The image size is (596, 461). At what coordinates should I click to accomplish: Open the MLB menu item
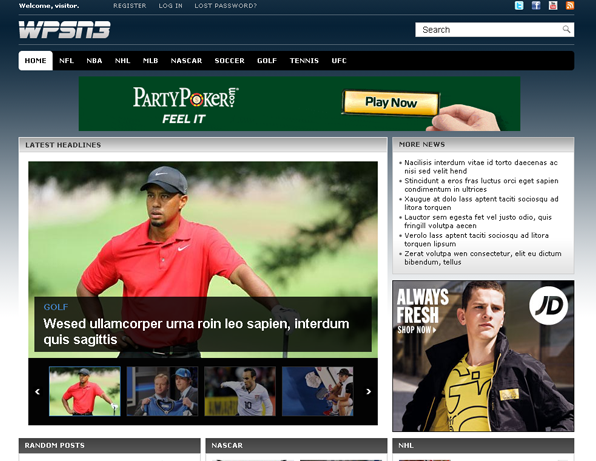pos(150,60)
